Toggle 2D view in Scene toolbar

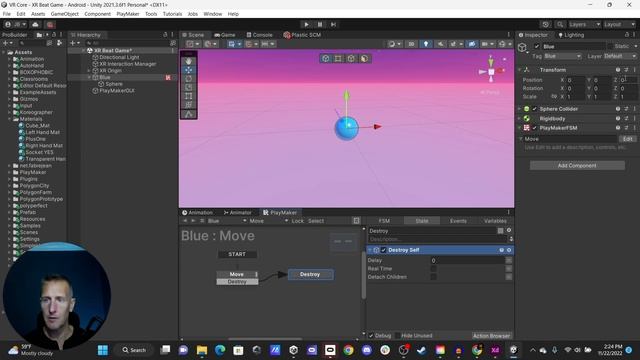tap(411, 44)
